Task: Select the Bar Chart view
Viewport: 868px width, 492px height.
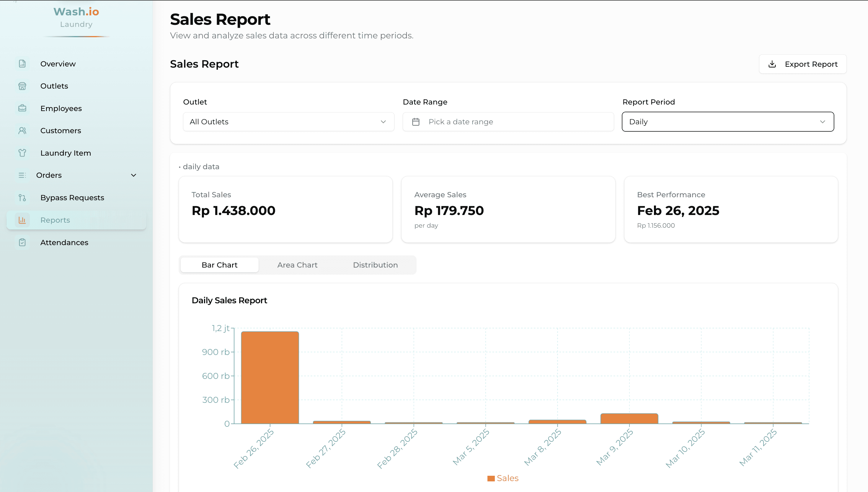Action: (219, 265)
